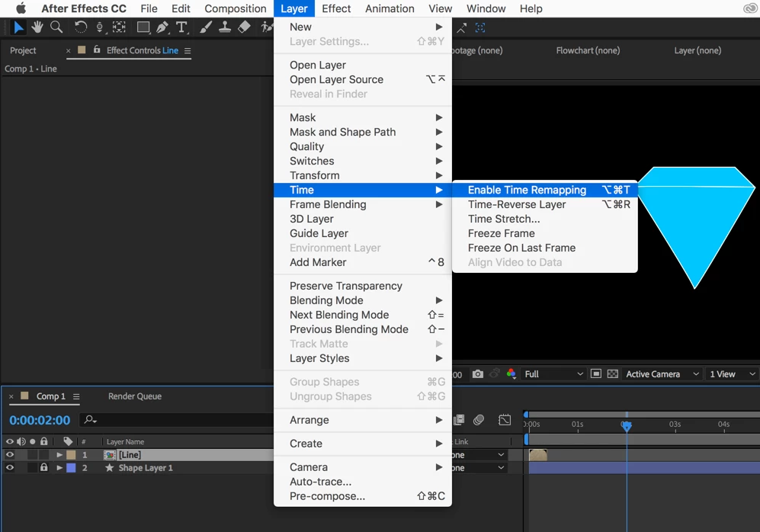Click the timeline layer search field

[x=177, y=420]
